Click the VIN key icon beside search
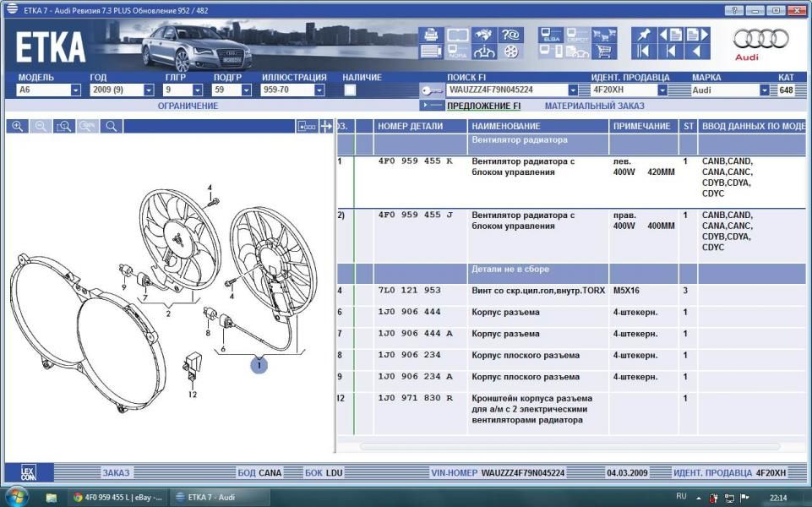This screenshot has width=812, height=507. pyautogui.click(x=432, y=90)
